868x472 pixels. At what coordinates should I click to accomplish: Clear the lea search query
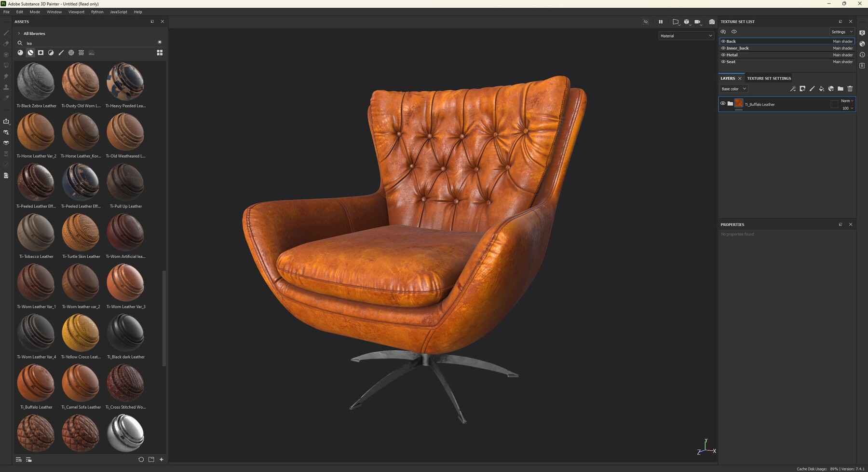pyautogui.click(x=160, y=42)
